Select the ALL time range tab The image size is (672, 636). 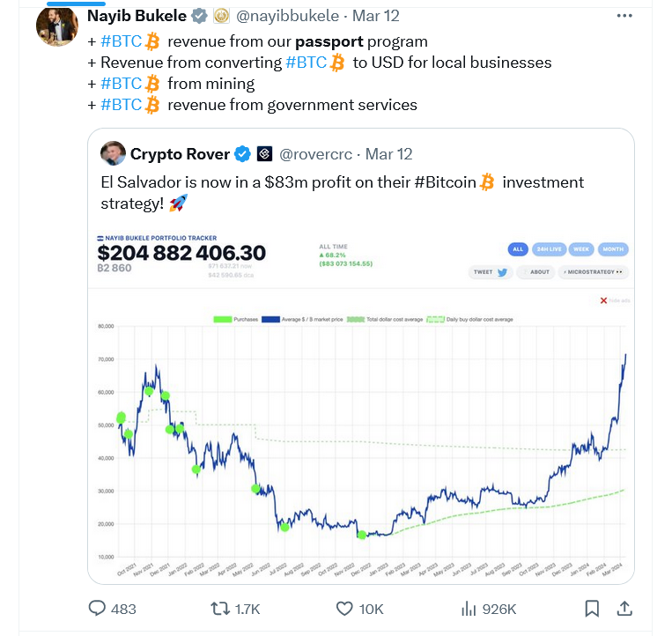(517, 249)
